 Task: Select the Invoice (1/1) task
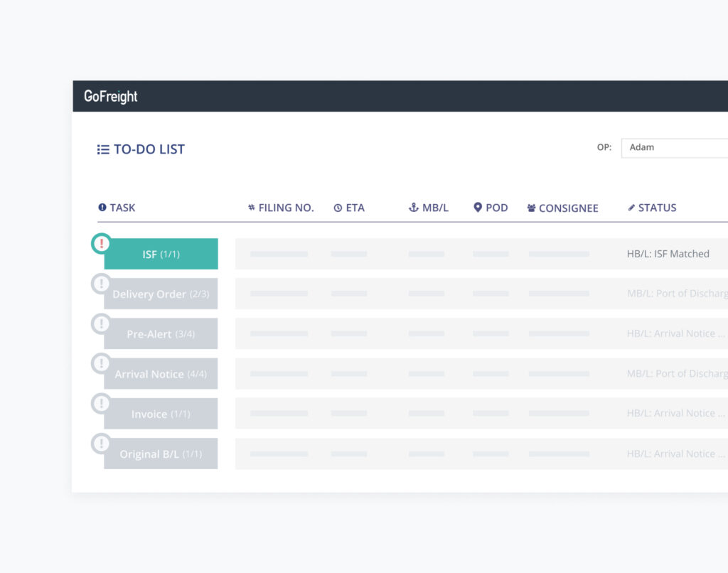click(x=161, y=414)
